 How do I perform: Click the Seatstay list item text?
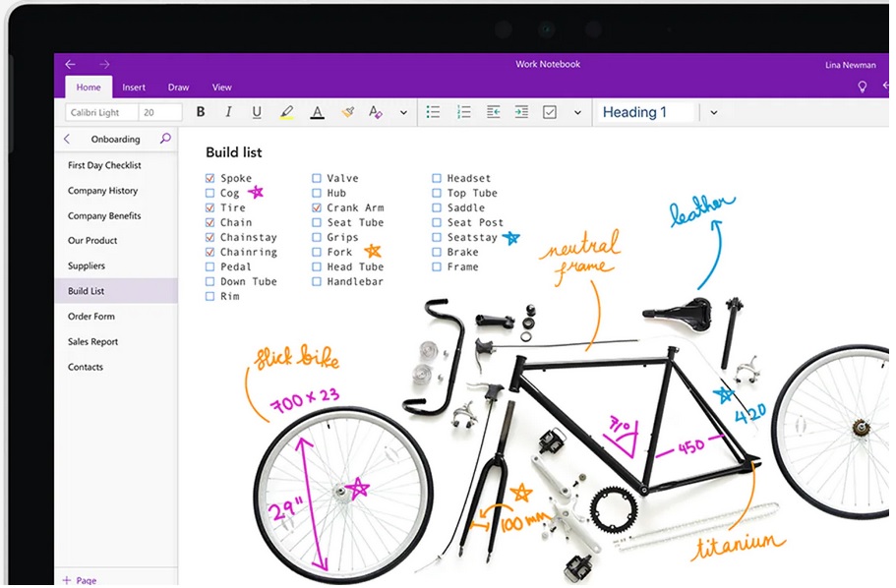472,237
